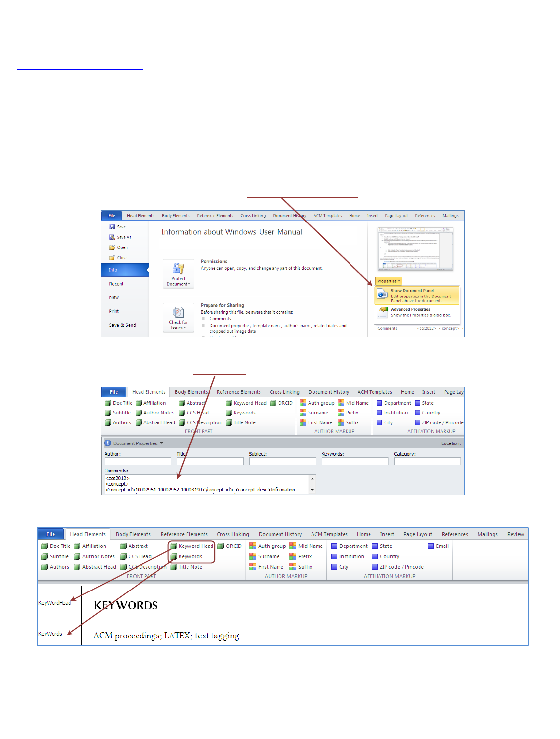Screen dimensions: 560x739
Task: Select Save & Send in the backstage menu
Action: 122,325
